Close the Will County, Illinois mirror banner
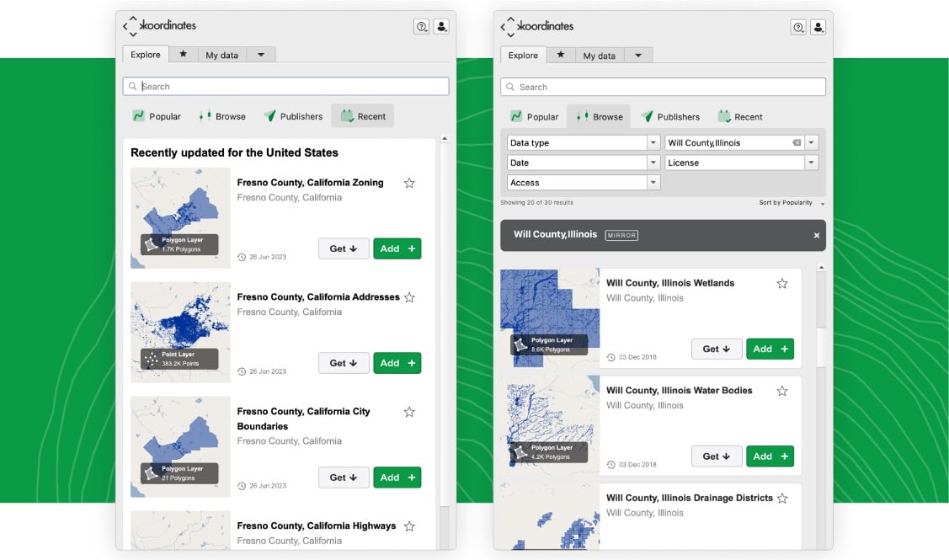 pyautogui.click(x=817, y=236)
